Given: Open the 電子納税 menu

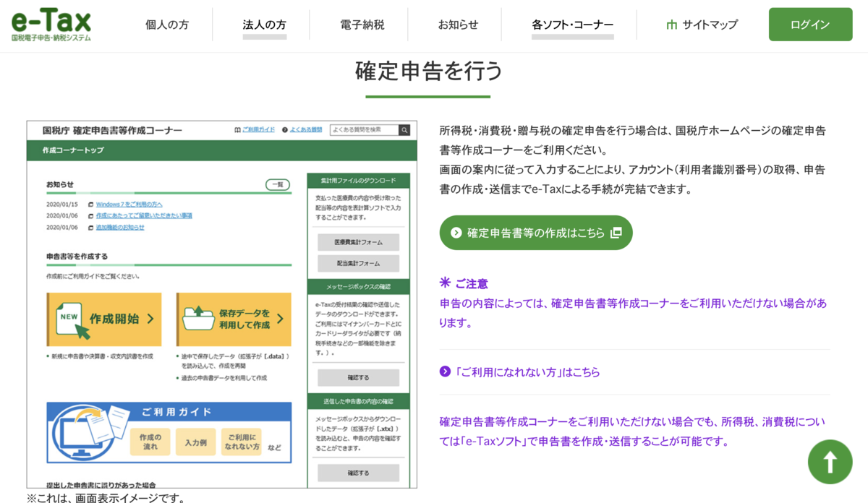Looking at the screenshot, I should pos(362,25).
